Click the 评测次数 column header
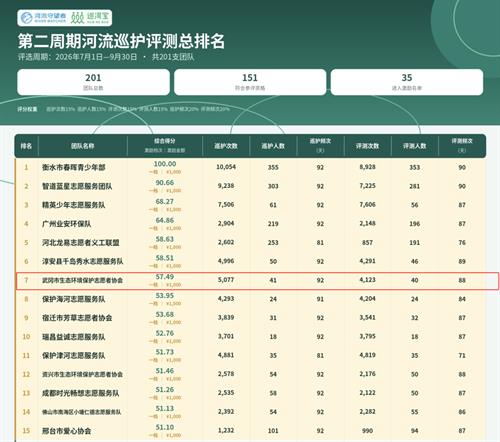The width and height of the screenshot is (500, 442). coord(367,146)
